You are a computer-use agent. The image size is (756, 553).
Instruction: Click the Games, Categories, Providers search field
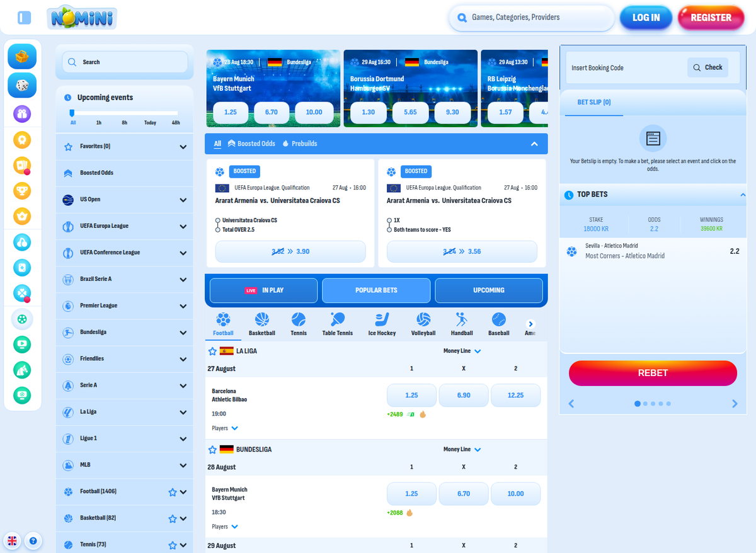point(532,18)
